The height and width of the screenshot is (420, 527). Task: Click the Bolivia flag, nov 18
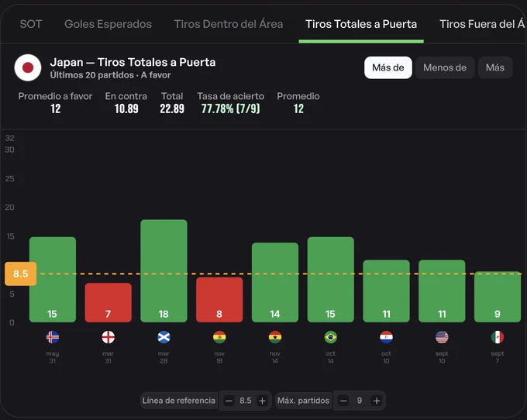[219, 337]
